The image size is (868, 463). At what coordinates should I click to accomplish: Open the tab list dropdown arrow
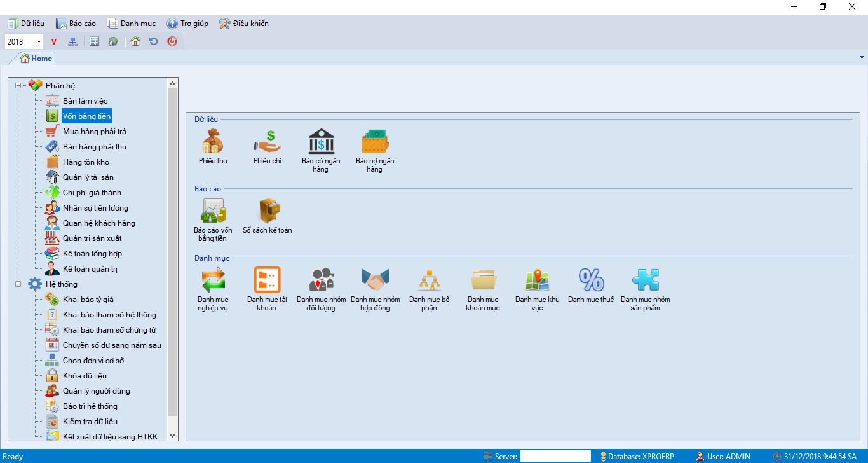click(862, 57)
